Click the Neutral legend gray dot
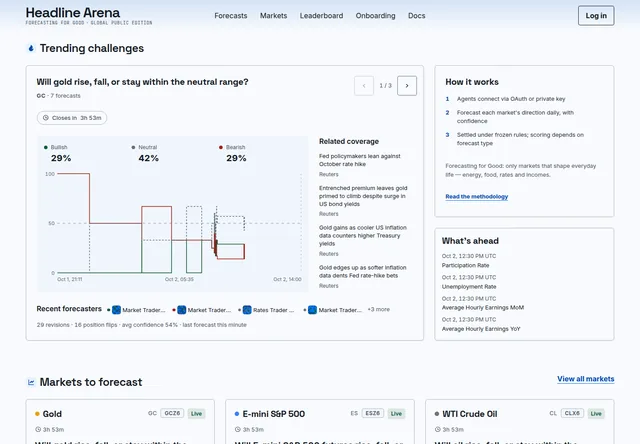The image size is (640, 444). 133,147
